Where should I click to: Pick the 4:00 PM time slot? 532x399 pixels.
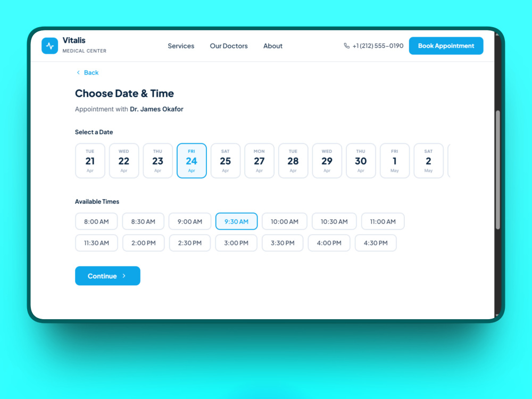tap(329, 243)
